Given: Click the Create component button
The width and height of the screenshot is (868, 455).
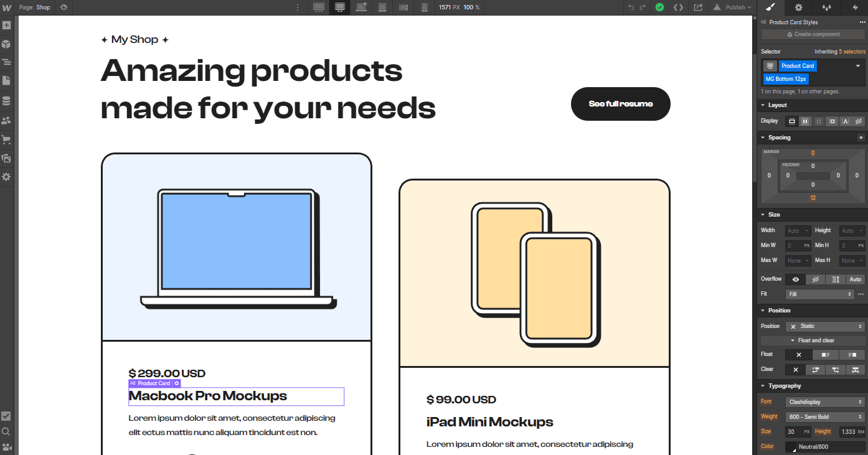Looking at the screenshot, I should coord(813,34).
